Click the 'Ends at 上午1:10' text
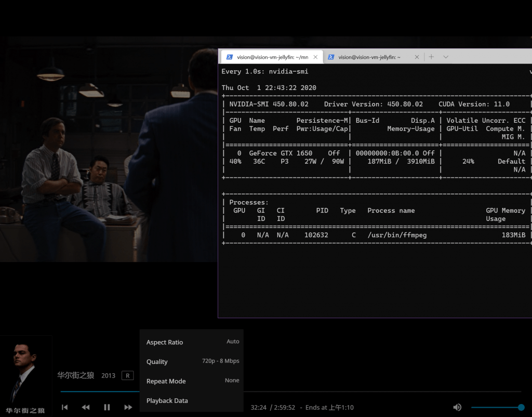The height and width of the screenshot is (417, 532). click(x=329, y=408)
